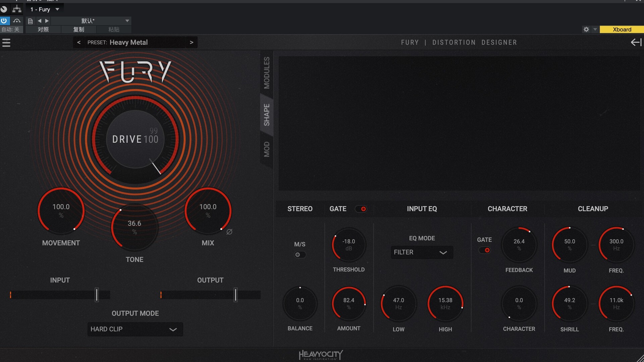644x362 pixels.
Task: Click the Input EQ Low knob
Action: coord(398,304)
